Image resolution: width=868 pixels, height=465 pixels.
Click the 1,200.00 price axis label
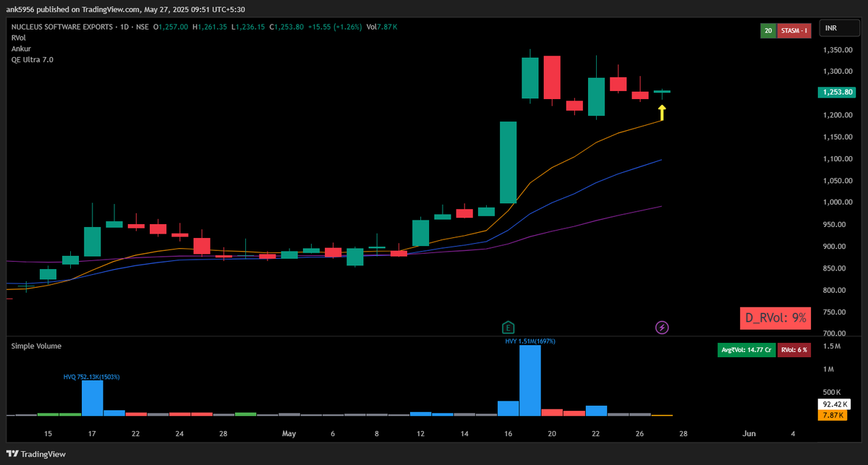pyautogui.click(x=836, y=116)
